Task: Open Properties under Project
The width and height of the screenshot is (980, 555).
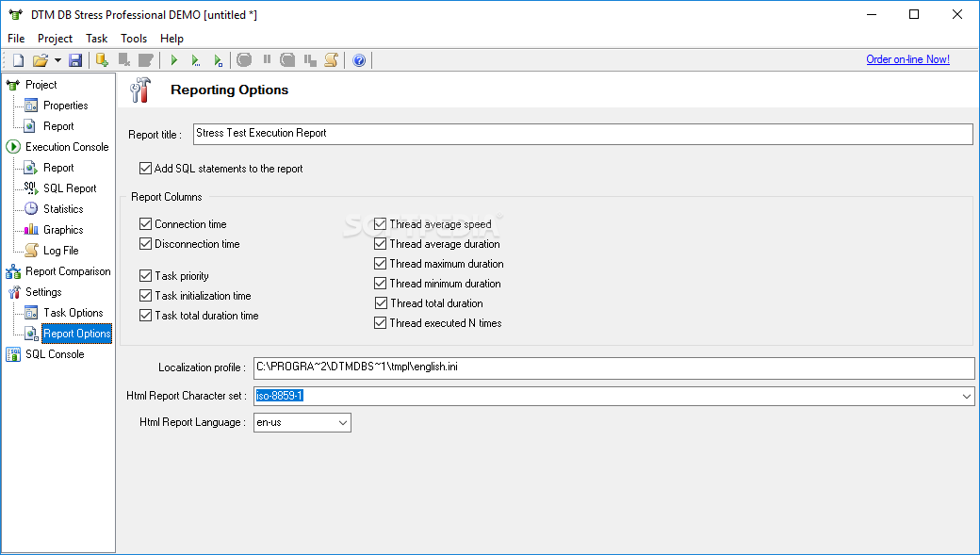Action: click(x=66, y=106)
